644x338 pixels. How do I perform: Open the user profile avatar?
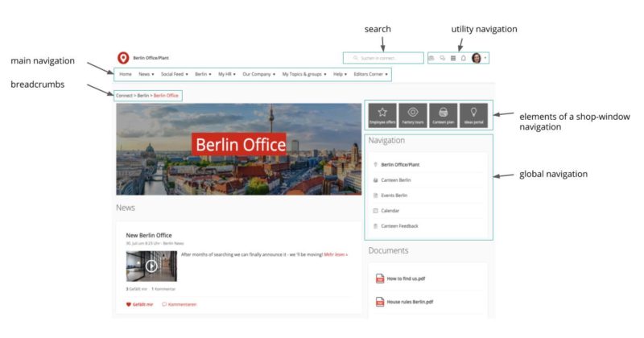coord(477,58)
